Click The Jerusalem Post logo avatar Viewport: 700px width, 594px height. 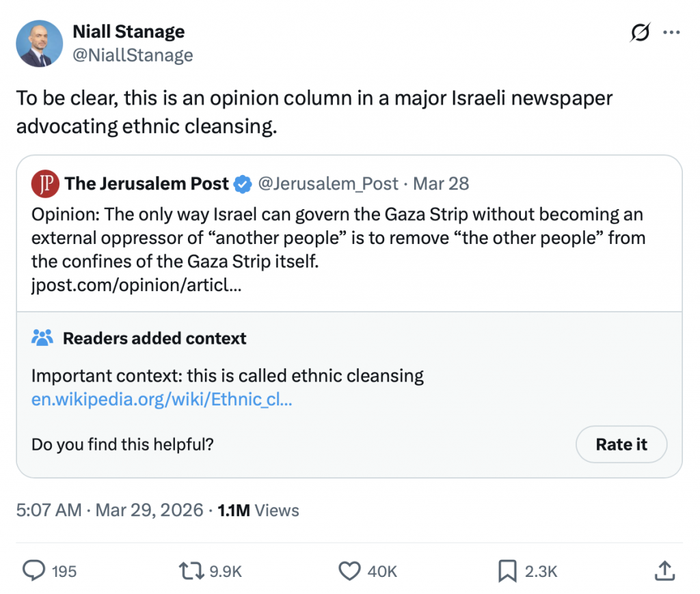(x=45, y=184)
